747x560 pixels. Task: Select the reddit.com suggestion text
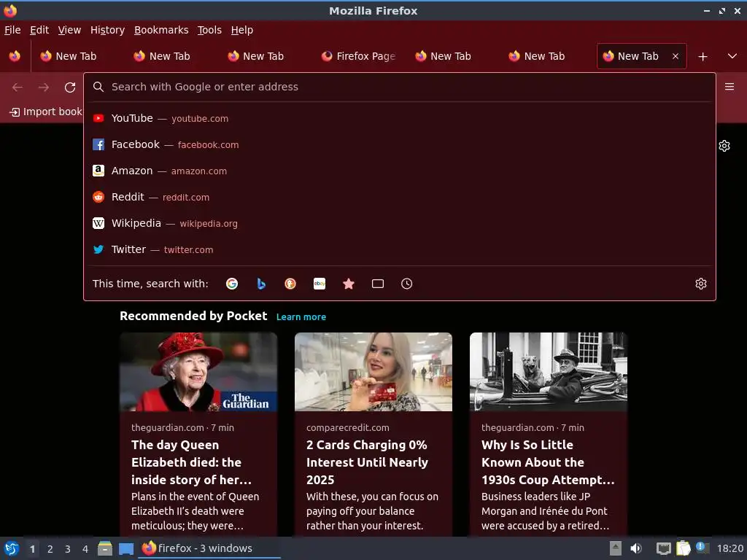coord(186,197)
